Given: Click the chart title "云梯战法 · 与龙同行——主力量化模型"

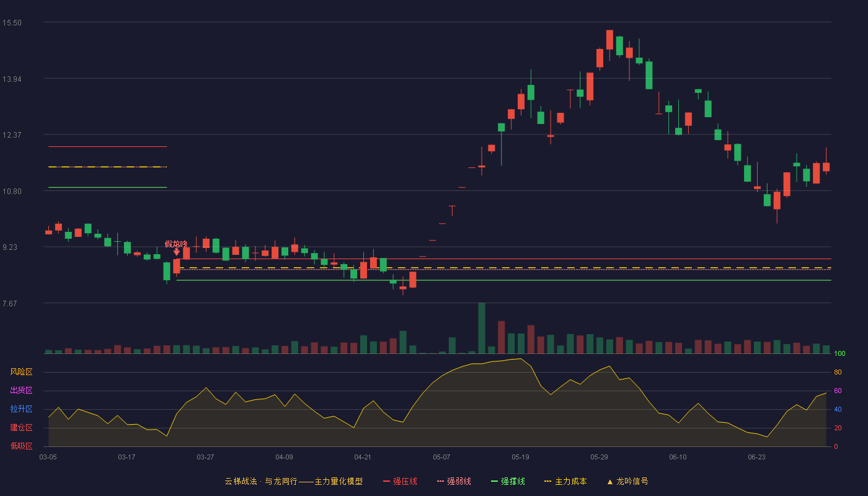Looking at the screenshot, I should click(x=293, y=481).
